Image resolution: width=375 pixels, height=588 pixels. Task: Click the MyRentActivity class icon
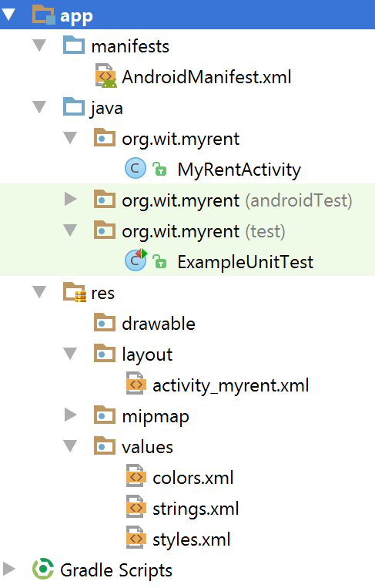136,168
